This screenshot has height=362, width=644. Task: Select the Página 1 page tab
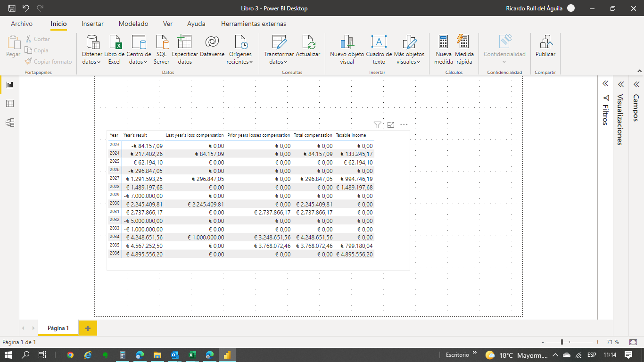tap(58, 328)
